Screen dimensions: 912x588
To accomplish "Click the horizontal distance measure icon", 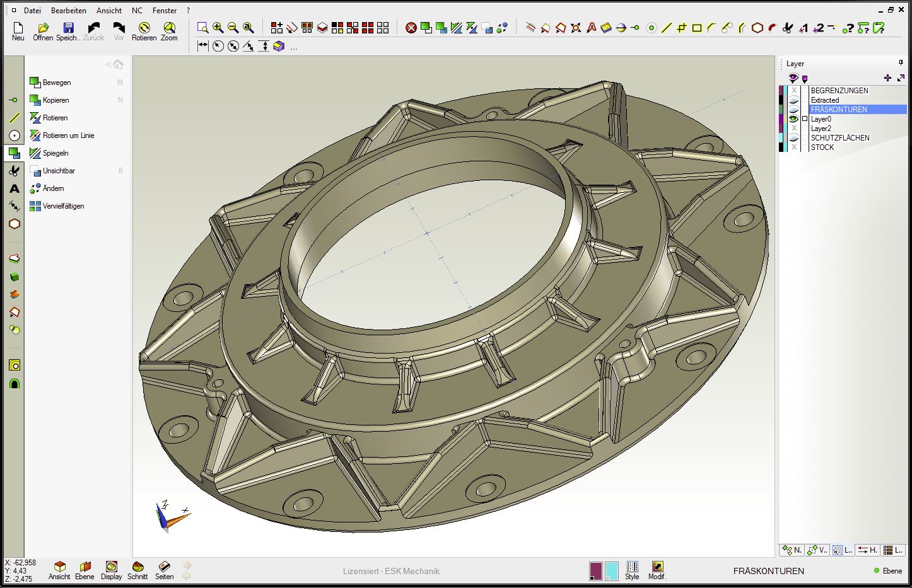I will coord(202,45).
